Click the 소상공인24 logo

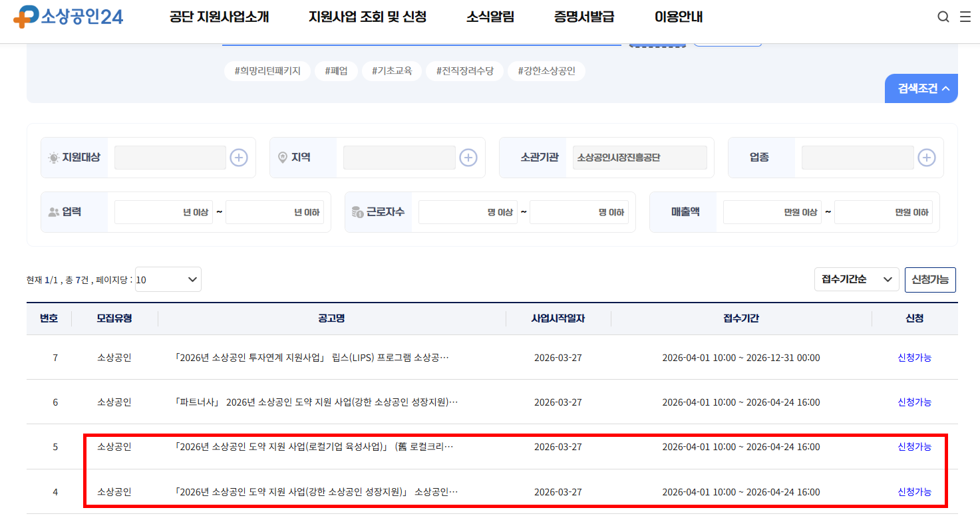pyautogui.click(x=69, y=17)
